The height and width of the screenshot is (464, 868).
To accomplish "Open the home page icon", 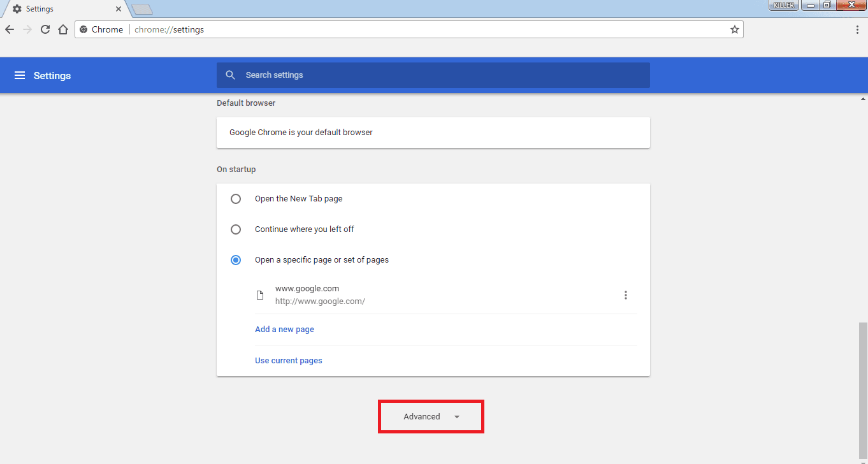I will click(63, 29).
